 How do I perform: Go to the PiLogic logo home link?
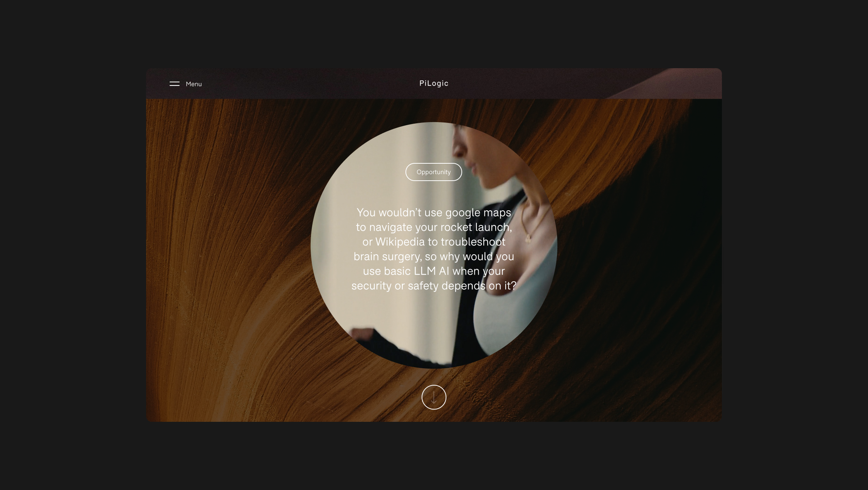(434, 83)
